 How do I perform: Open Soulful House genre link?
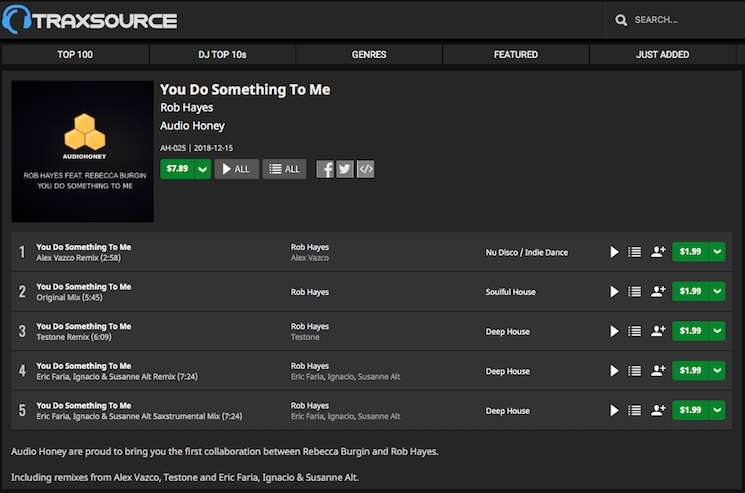[x=510, y=292]
